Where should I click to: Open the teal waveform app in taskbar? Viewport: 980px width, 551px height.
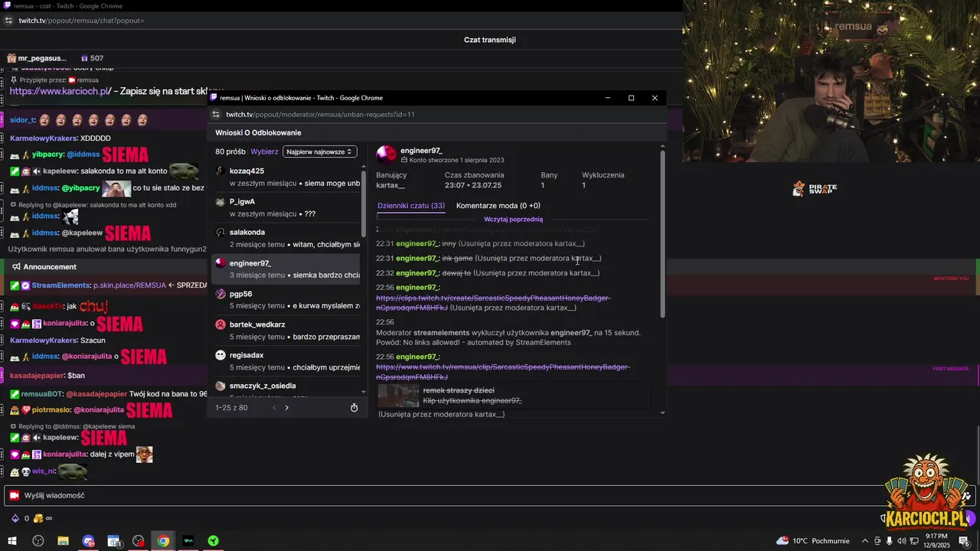(188, 541)
